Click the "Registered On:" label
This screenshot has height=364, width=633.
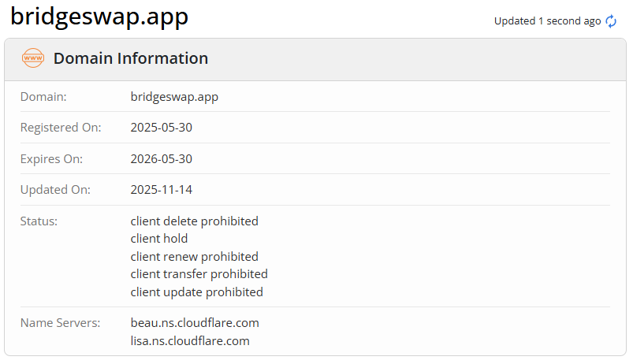58,128
